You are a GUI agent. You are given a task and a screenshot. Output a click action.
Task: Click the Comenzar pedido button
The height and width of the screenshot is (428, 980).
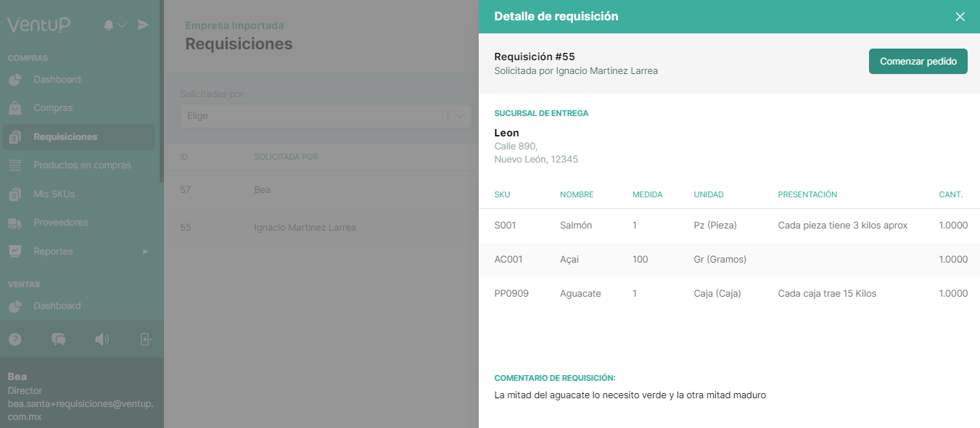pos(918,61)
